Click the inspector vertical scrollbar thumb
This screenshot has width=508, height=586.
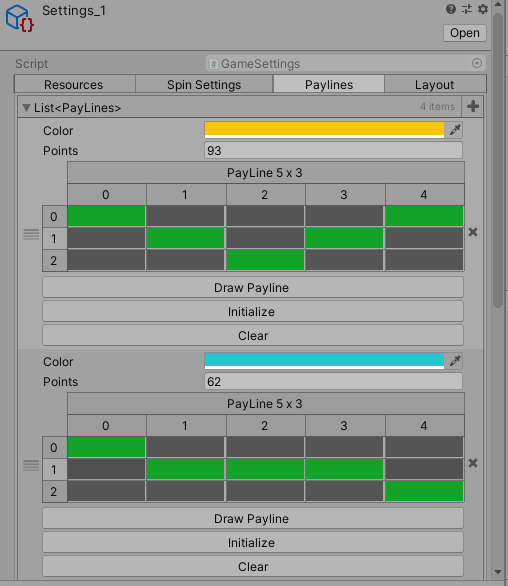(x=498, y=161)
